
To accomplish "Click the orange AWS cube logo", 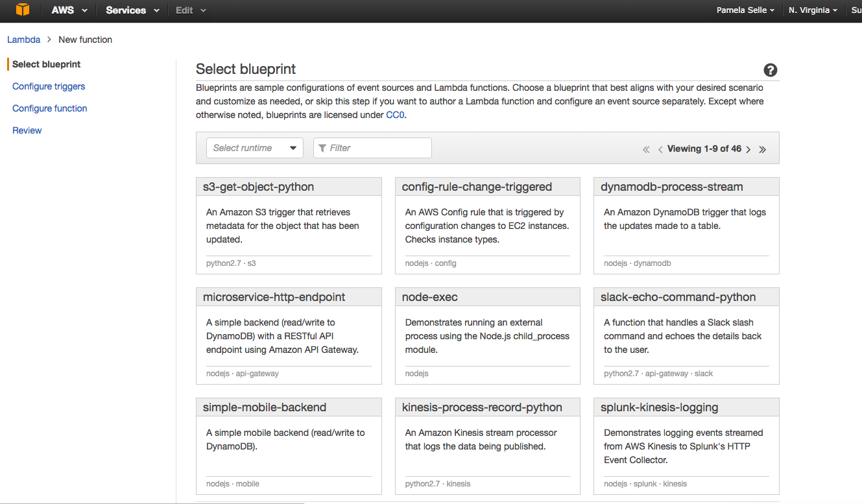I will (x=23, y=10).
